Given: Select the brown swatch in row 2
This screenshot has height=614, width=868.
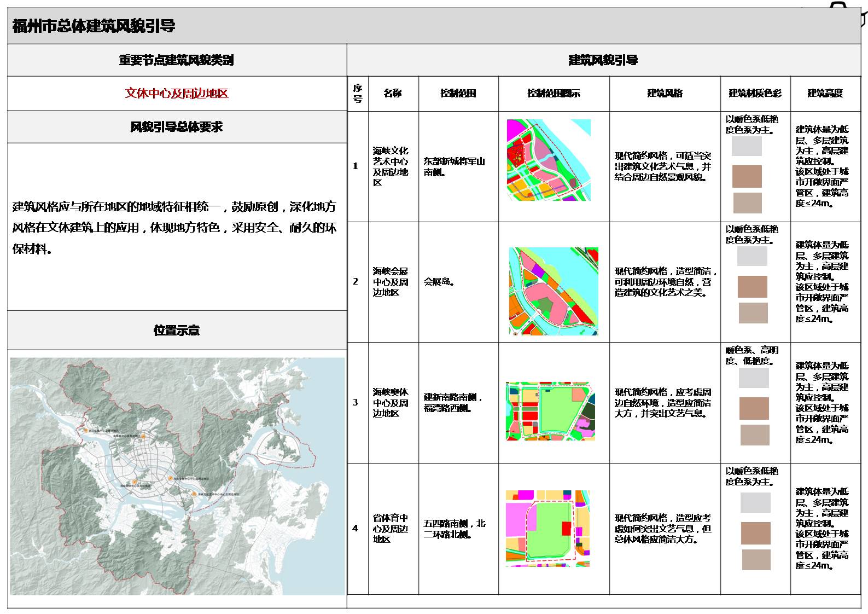Looking at the screenshot, I should (x=753, y=287).
